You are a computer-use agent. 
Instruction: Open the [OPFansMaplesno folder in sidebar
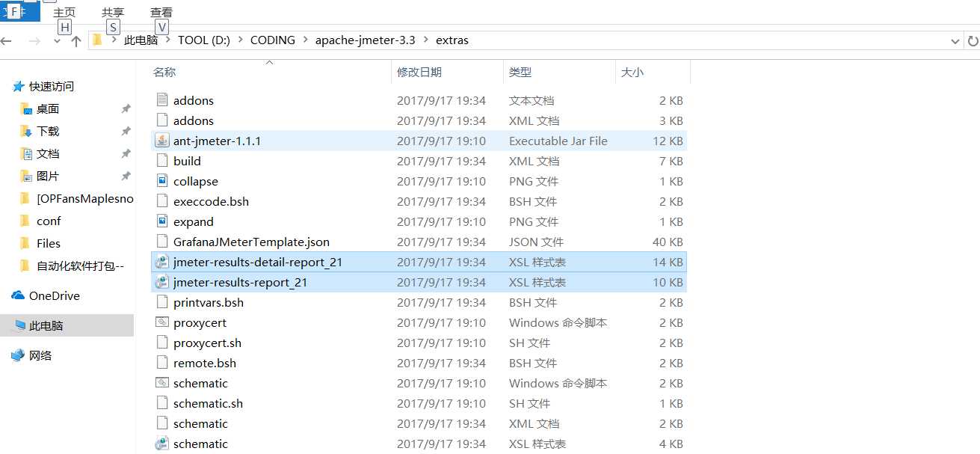point(84,198)
